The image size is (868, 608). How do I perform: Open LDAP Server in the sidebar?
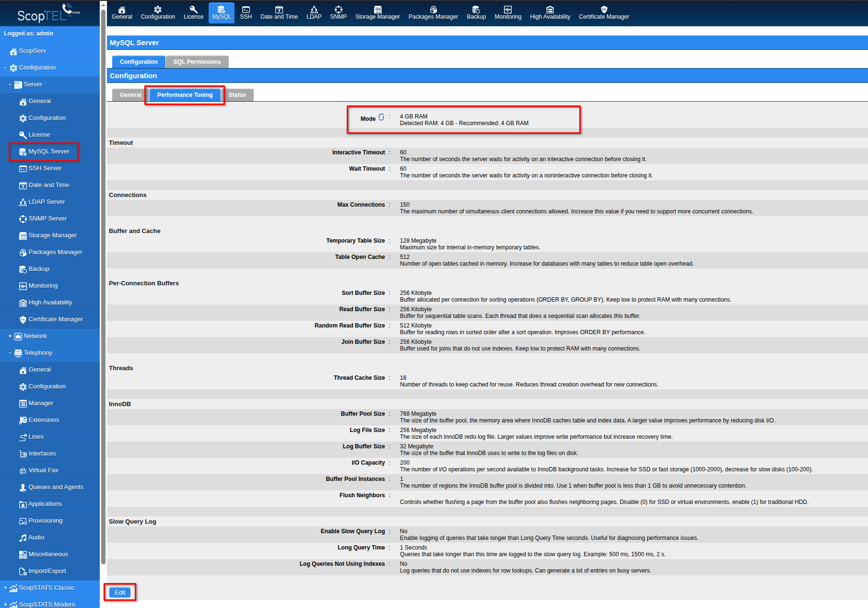point(42,202)
